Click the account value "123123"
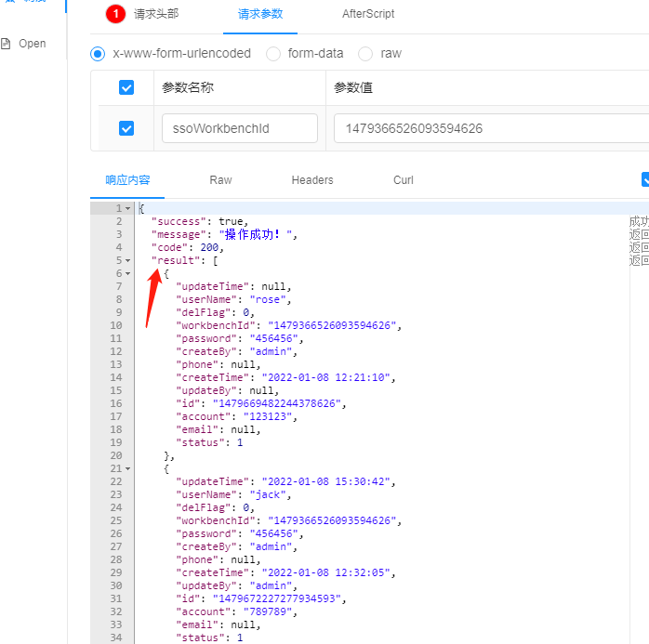 [268, 416]
